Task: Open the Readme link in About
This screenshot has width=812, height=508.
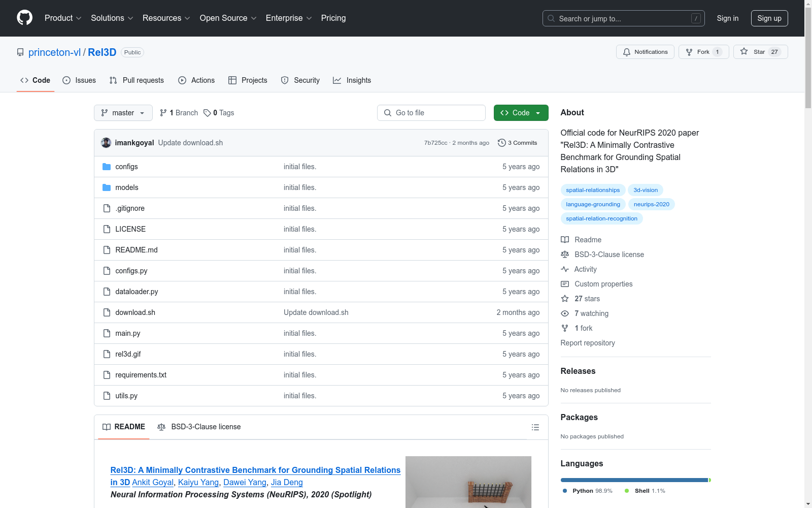Action: point(581,240)
